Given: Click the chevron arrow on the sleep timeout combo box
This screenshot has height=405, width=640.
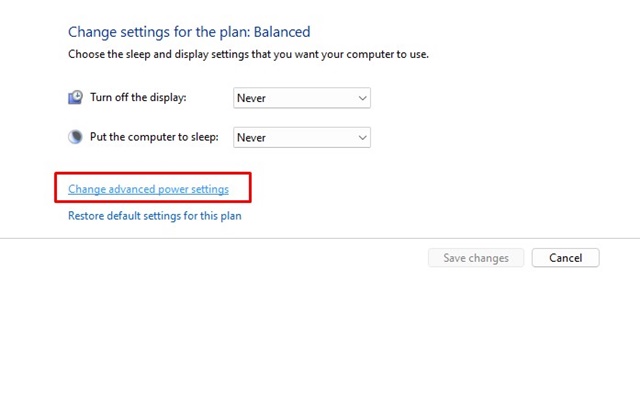Looking at the screenshot, I should pyautogui.click(x=362, y=138).
